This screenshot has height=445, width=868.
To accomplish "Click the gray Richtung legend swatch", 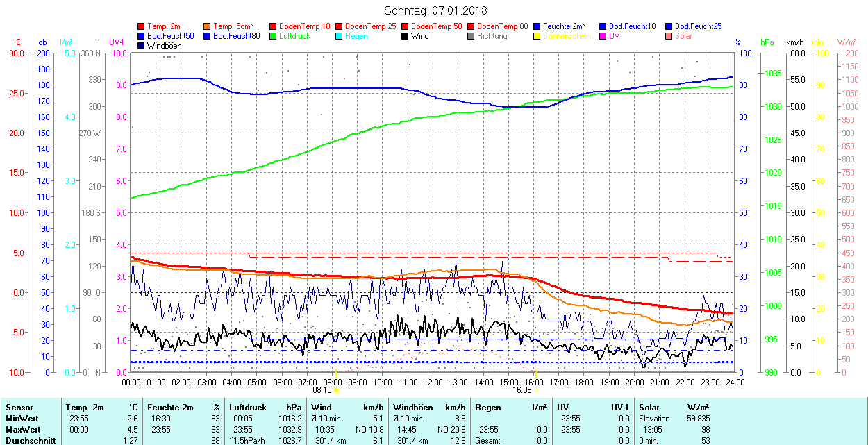I will coord(471,35).
